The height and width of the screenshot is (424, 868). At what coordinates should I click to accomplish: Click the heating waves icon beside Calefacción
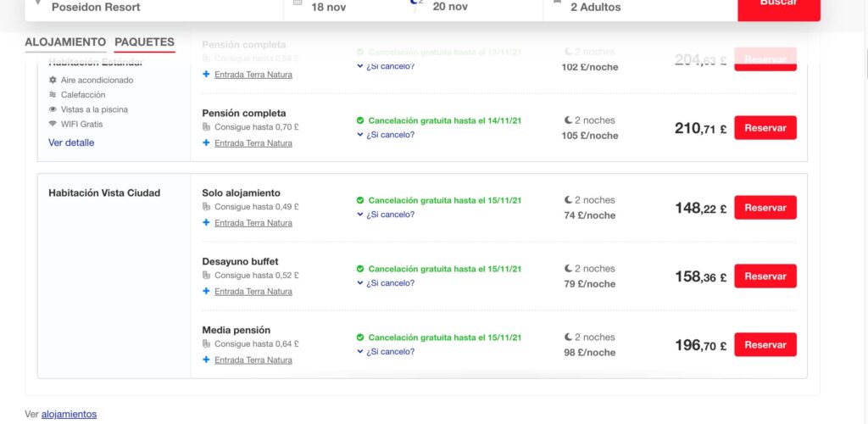point(53,95)
